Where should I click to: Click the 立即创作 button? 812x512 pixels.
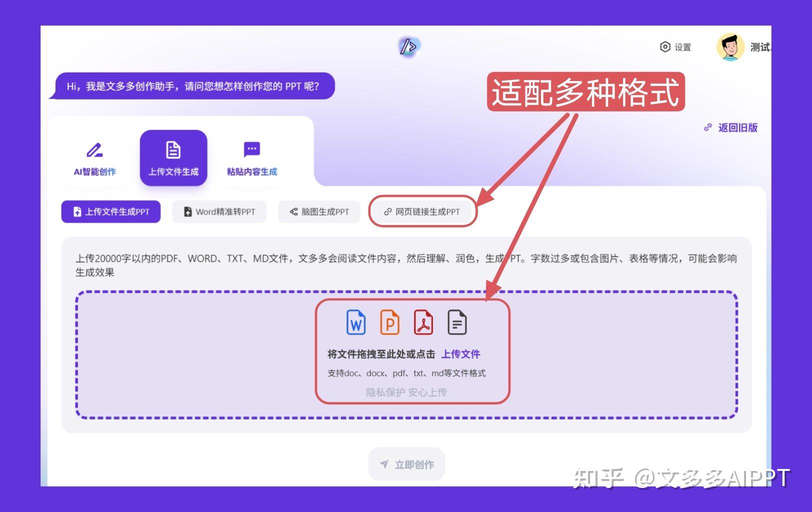(406, 463)
